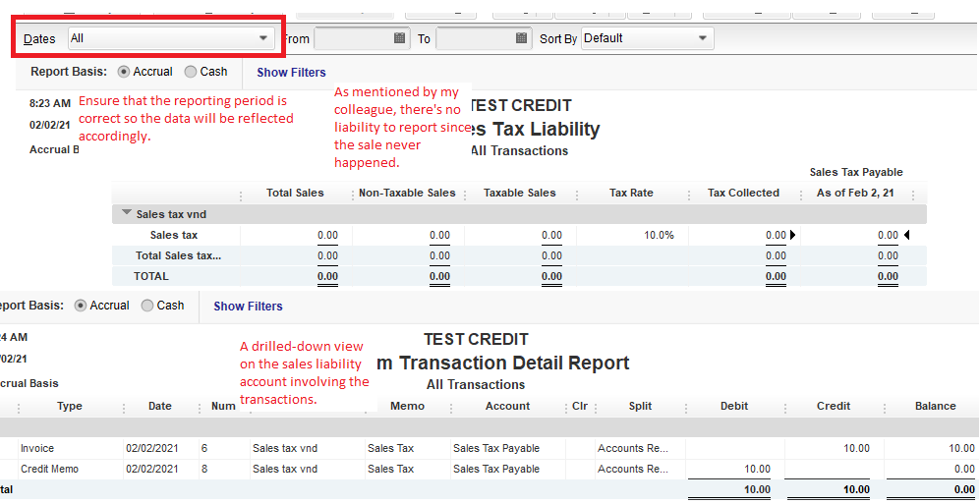Image resolution: width=980 pixels, height=504 pixels.
Task: Click the Tax Collected amount for Sales tax
Action: coord(776,236)
